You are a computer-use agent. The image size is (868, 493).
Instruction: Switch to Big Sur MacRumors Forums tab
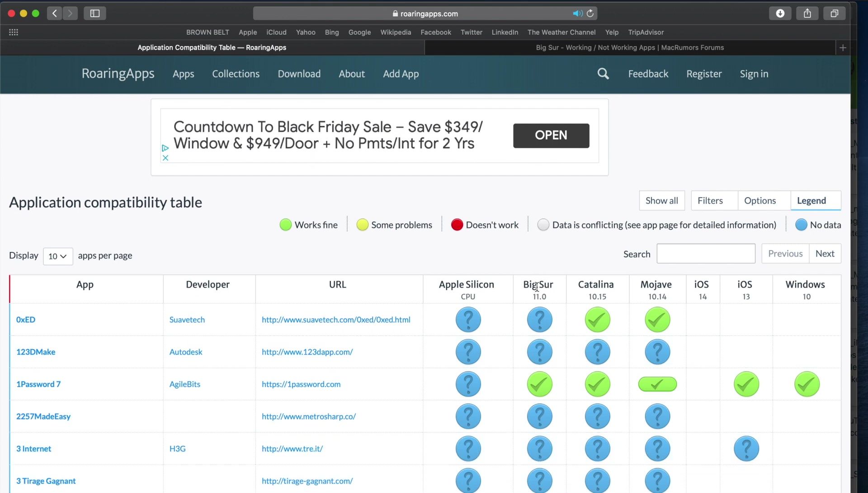pyautogui.click(x=630, y=47)
